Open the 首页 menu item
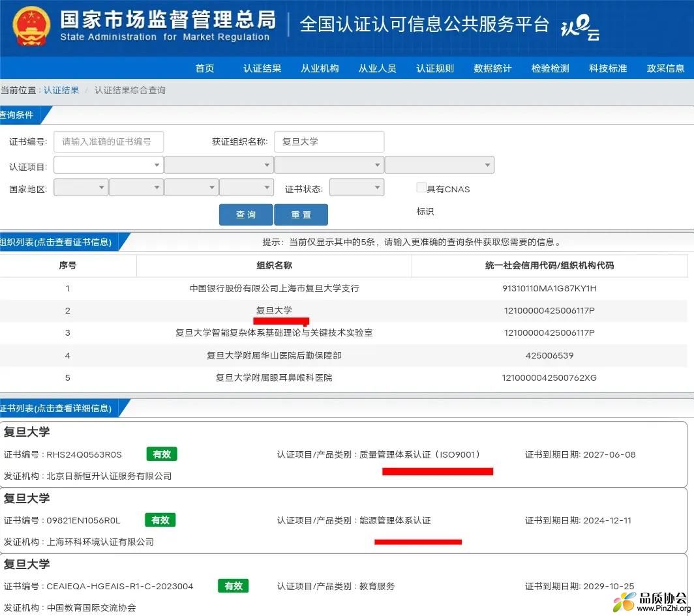 pos(205,68)
